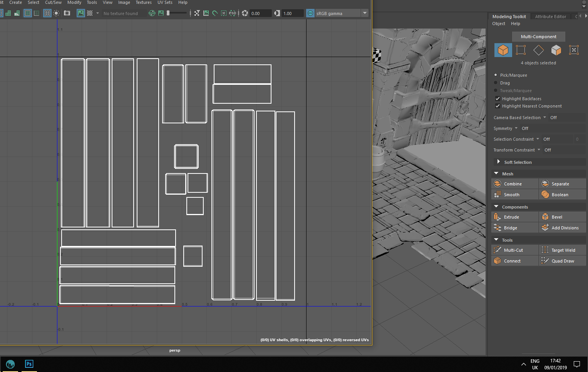
Task: Select the Tweak/Marquee radio button
Action: (x=496, y=91)
